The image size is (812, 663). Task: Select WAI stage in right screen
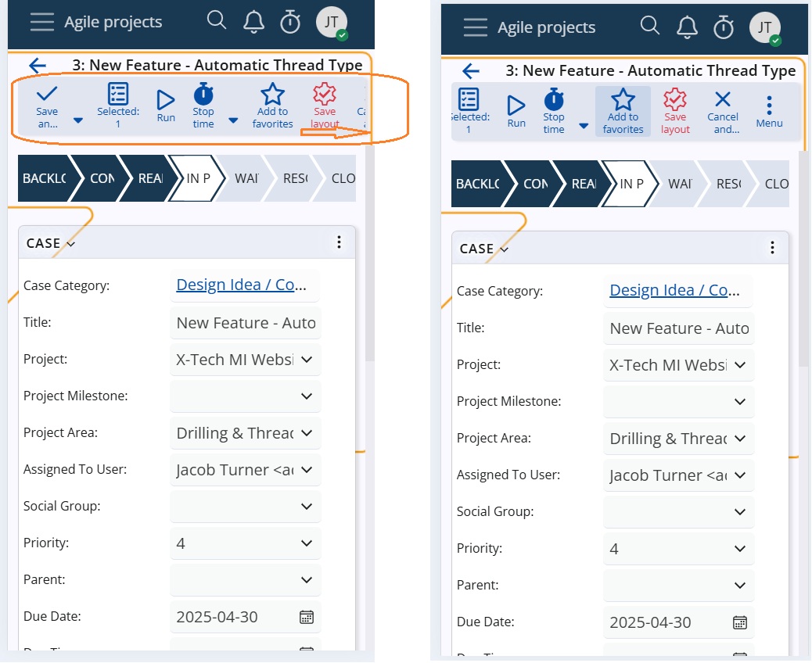[680, 185]
